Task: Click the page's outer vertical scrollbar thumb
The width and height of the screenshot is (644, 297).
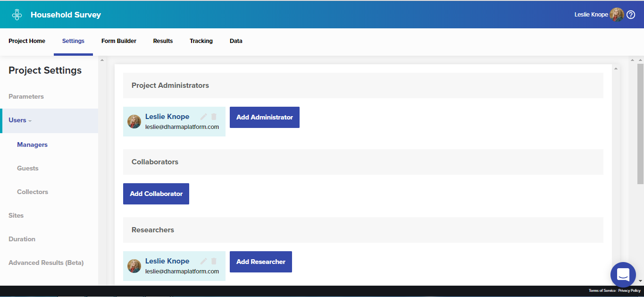Action: tap(640, 124)
